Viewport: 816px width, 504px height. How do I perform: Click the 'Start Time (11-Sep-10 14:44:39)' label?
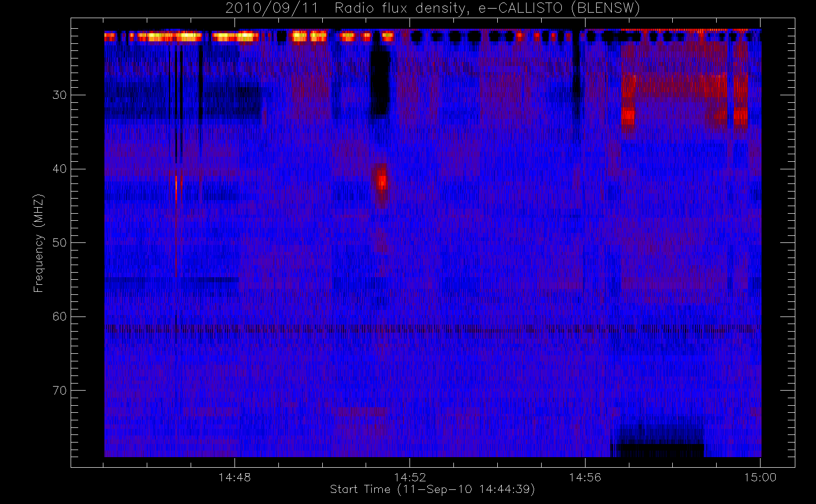432,489
